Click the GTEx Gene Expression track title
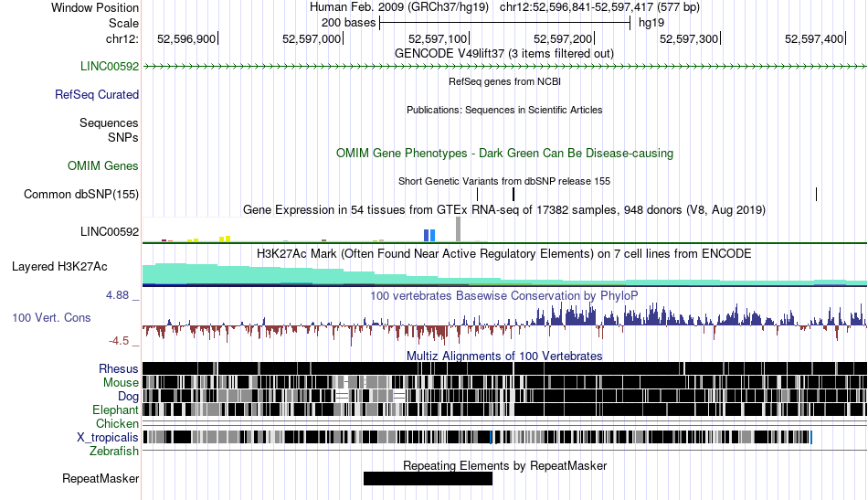The height and width of the screenshot is (500, 868). click(x=504, y=210)
